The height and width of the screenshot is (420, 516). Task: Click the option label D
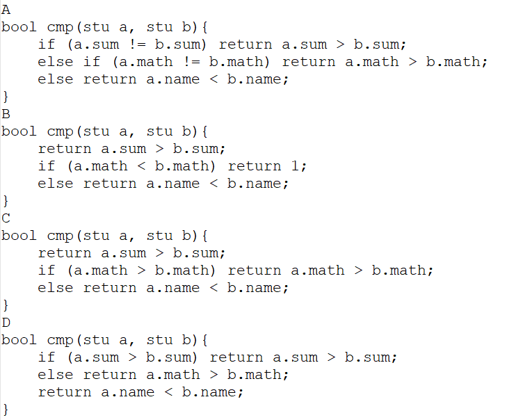pos(6,323)
